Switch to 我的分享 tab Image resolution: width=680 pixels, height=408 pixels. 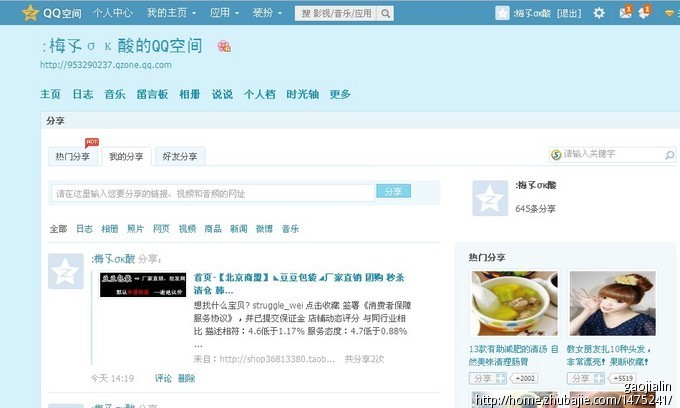pos(126,157)
